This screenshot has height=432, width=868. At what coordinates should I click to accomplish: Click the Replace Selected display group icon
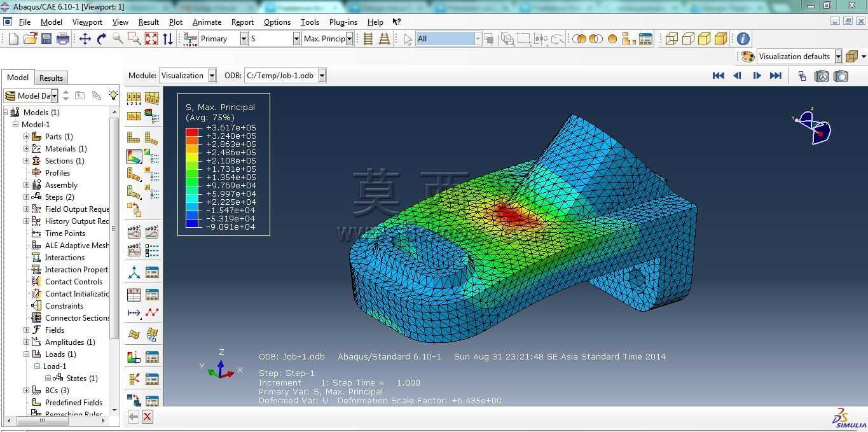point(579,39)
